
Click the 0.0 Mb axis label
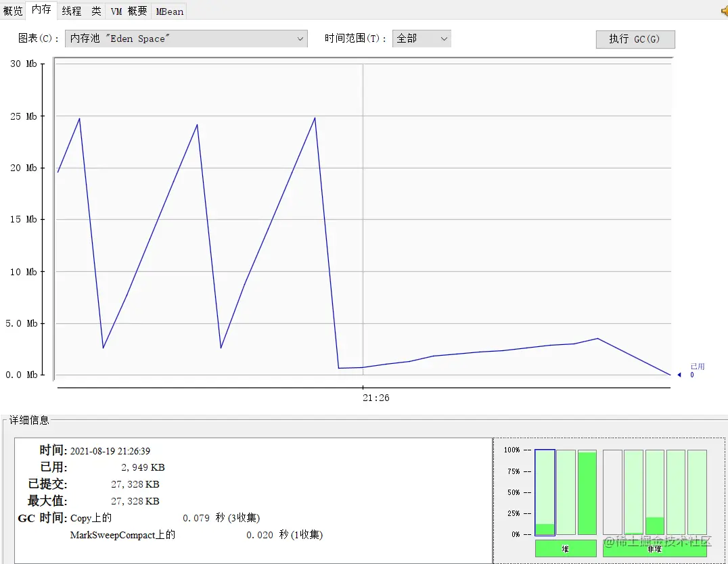(x=22, y=375)
